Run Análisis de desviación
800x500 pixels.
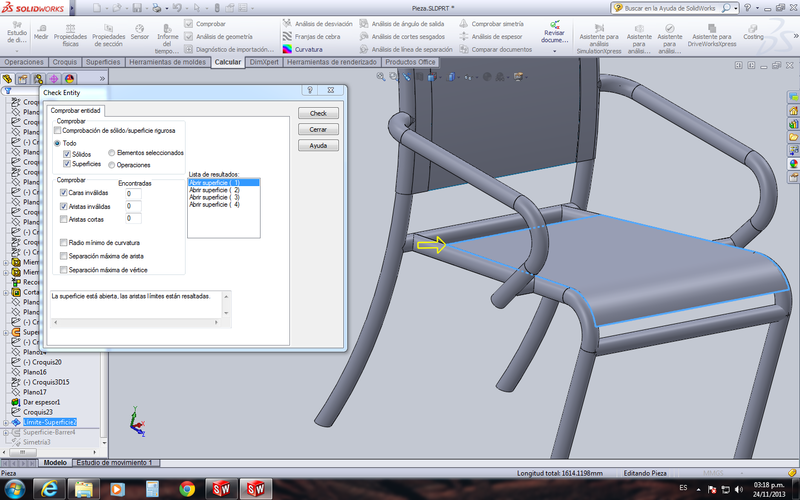317,24
